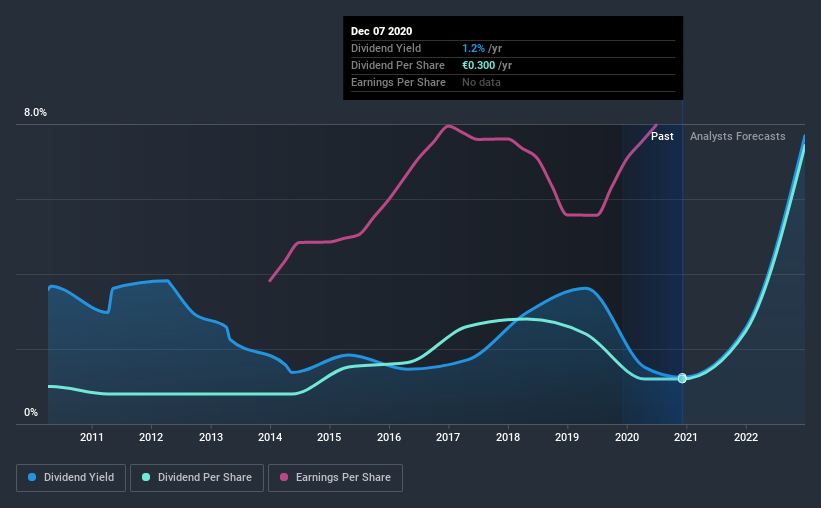Click the Analysts Forecasts label
Viewport: 821px width, 508px height.
(x=737, y=136)
